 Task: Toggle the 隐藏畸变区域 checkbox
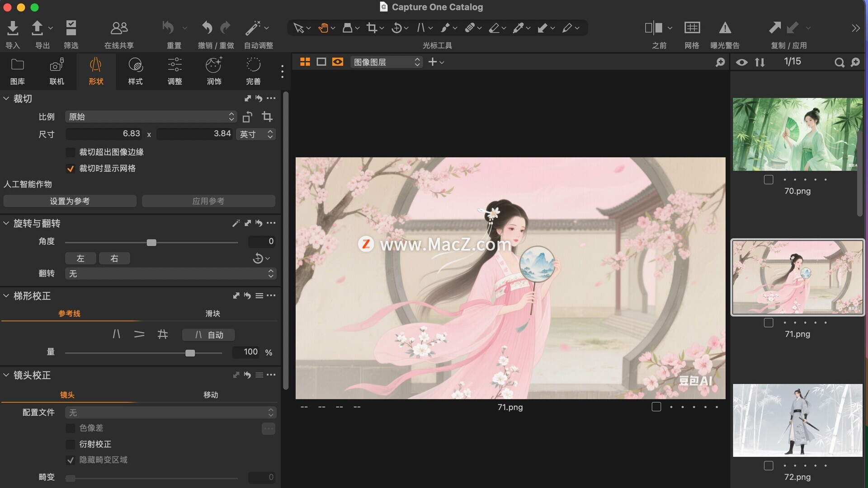point(71,460)
